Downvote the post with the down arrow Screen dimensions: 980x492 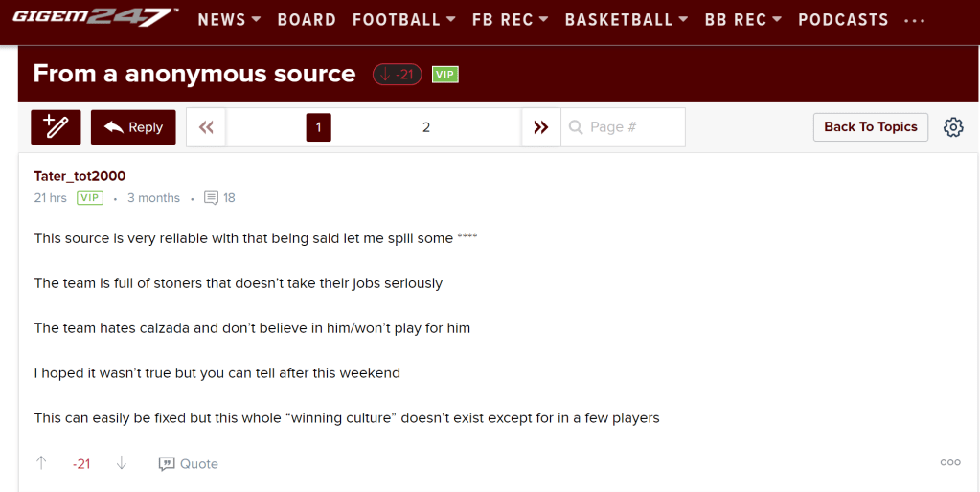pos(122,463)
